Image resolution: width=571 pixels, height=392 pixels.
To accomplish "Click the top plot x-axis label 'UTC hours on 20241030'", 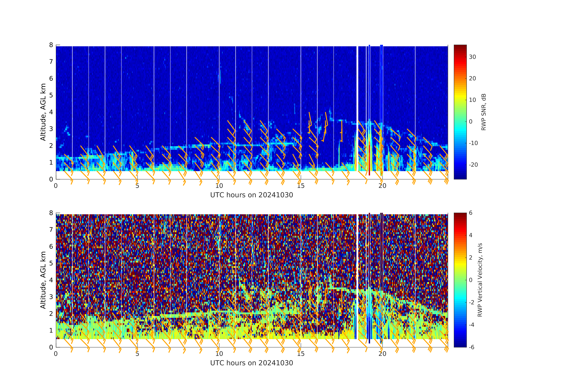I will tap(252, 195).
